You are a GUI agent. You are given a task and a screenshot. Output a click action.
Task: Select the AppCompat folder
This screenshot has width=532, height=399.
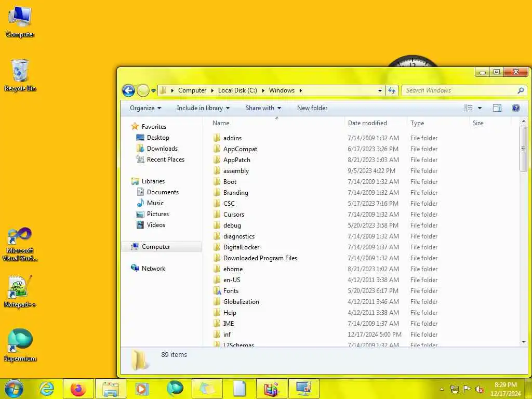click(240, 149)
